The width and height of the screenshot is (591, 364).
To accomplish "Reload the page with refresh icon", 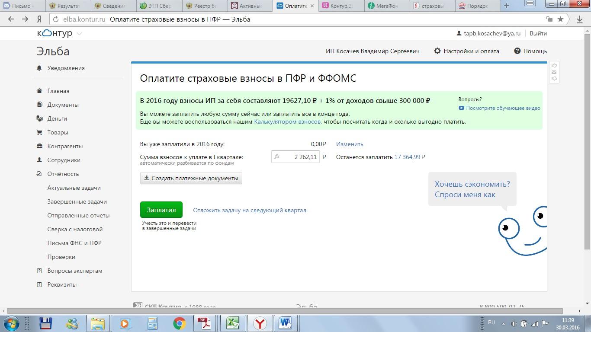I will 55,19.
